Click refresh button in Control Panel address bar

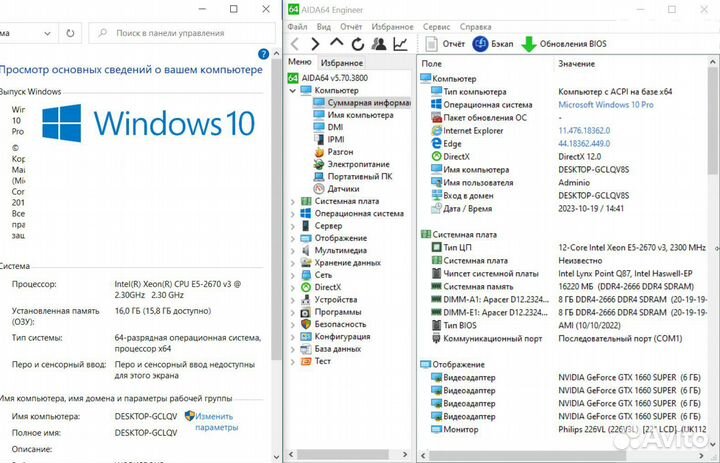coord(70,33)
